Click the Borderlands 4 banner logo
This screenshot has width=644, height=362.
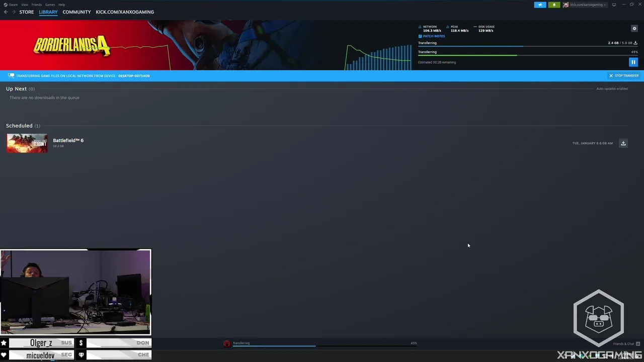(x=71, y=46)
